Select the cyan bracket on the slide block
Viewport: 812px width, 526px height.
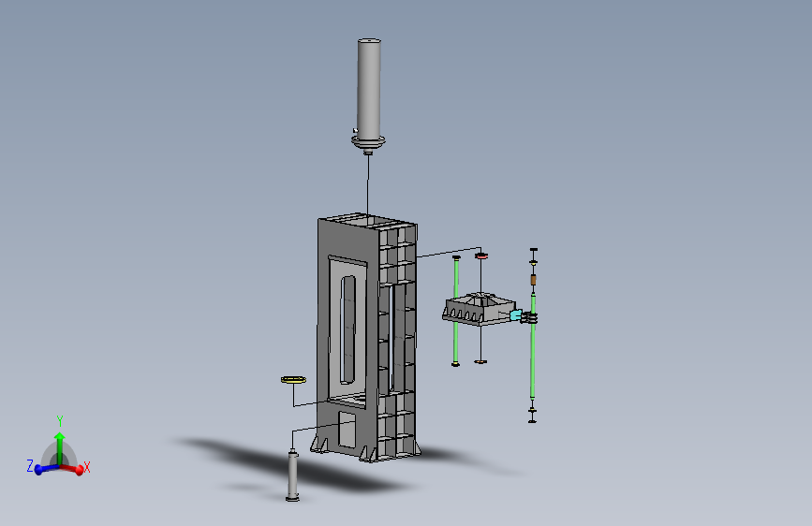516,314
